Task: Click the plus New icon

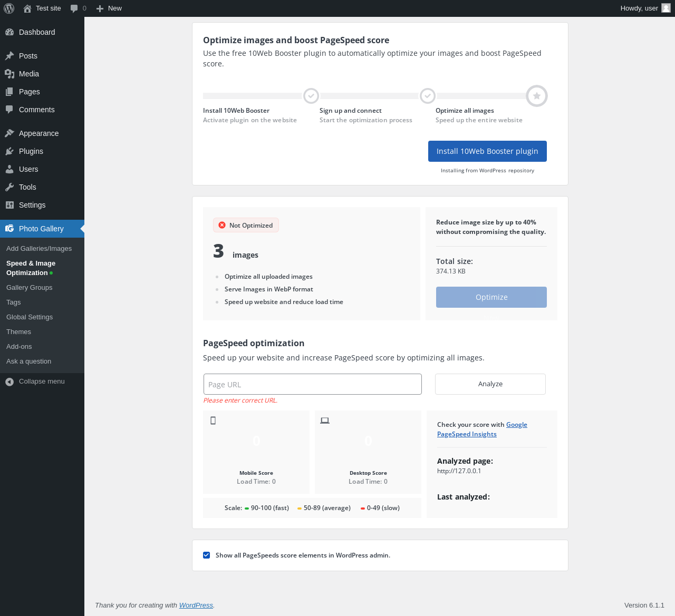Action: click(100, 8)
